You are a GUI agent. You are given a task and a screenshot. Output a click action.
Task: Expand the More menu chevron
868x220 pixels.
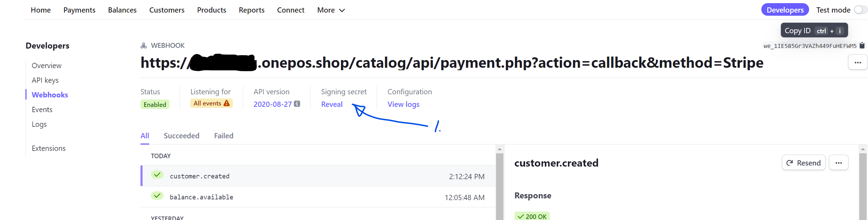pos(342,10)
